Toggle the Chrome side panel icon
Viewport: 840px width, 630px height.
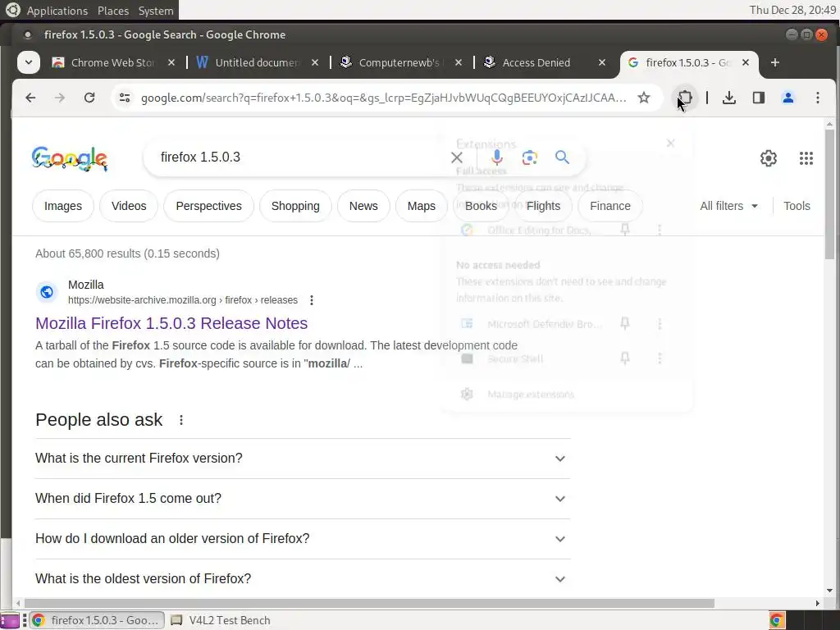[x=759, y=98]
